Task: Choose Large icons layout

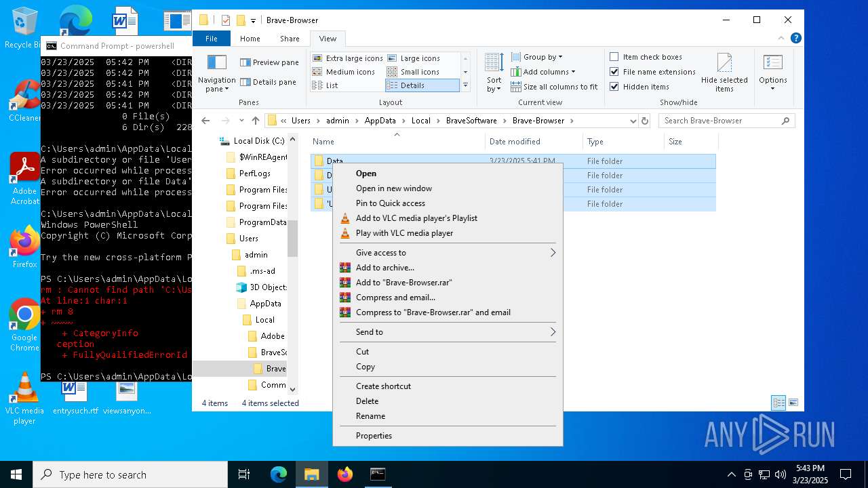Action: point(413,58)
